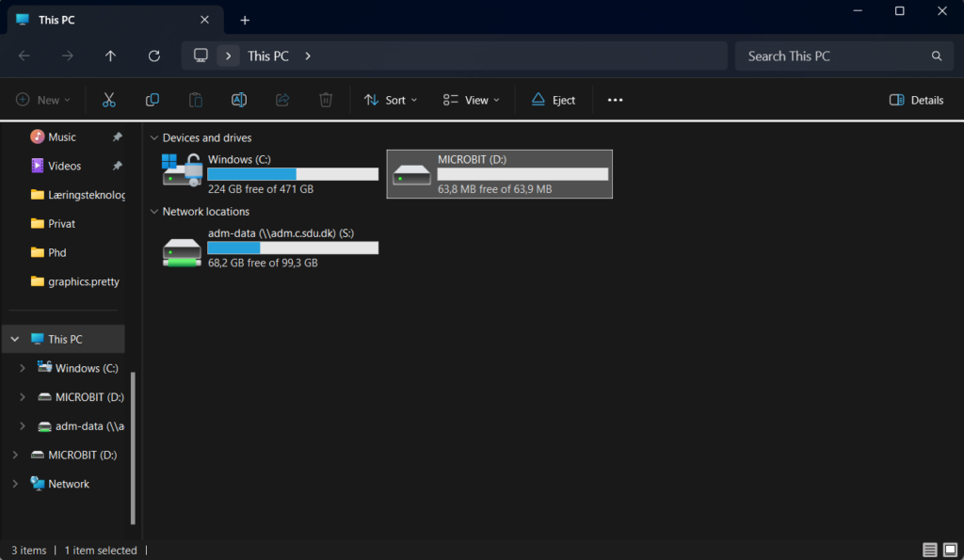Unpin Music using its pin icon
Screen dimensions: 964x560
click(117, 137)
